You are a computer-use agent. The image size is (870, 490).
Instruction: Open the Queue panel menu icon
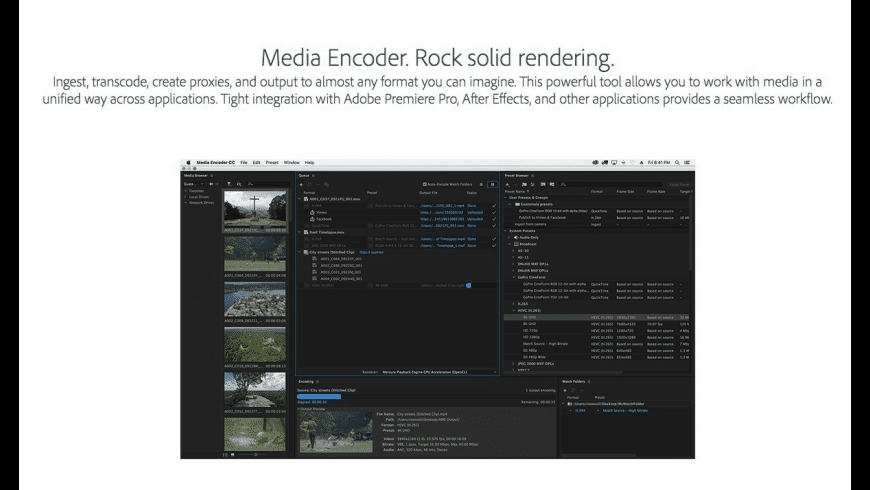click(313, 175)
